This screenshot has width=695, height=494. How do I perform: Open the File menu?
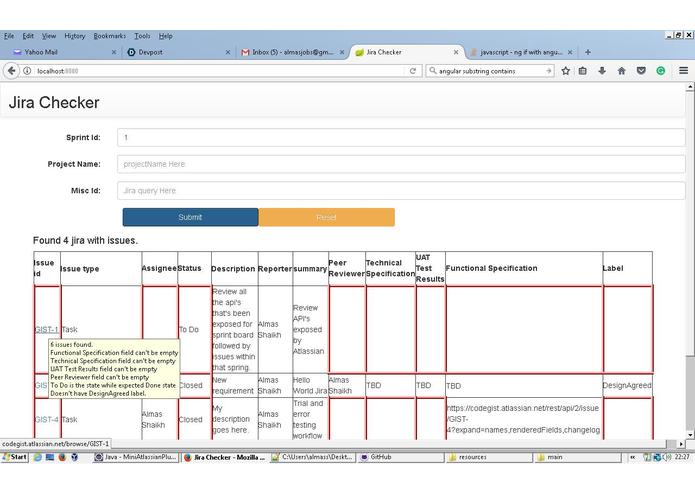[9, 36]
